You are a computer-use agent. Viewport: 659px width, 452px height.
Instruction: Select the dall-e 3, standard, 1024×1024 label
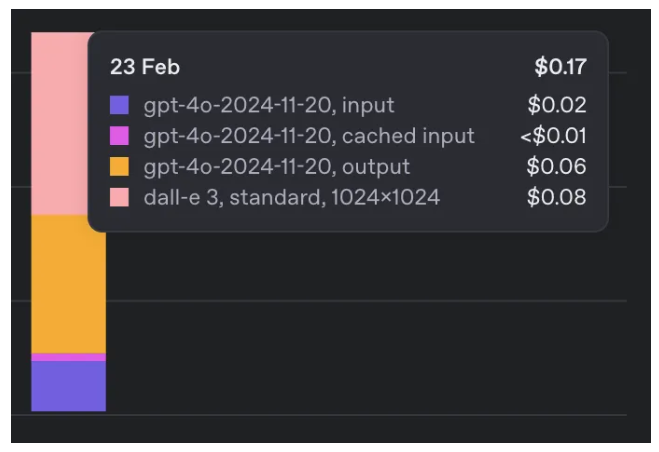click(292, 198)
